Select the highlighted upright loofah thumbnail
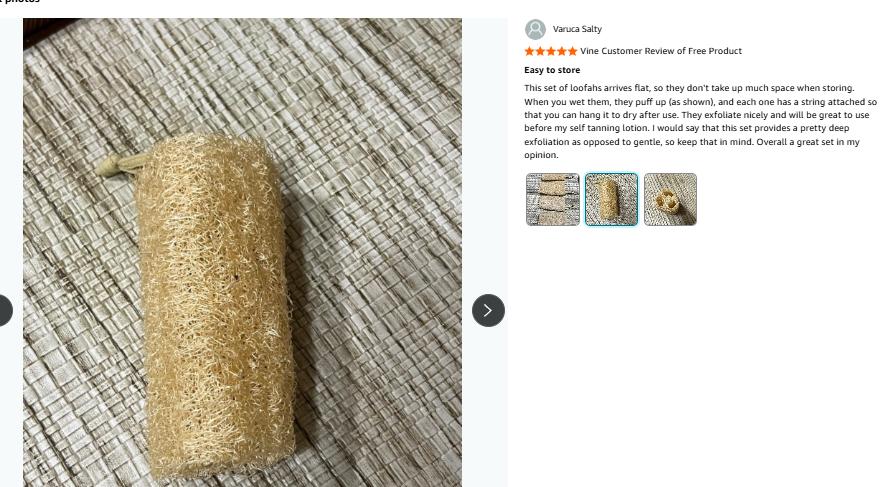Viewport: 890px width, 487px height. [611, 199]
